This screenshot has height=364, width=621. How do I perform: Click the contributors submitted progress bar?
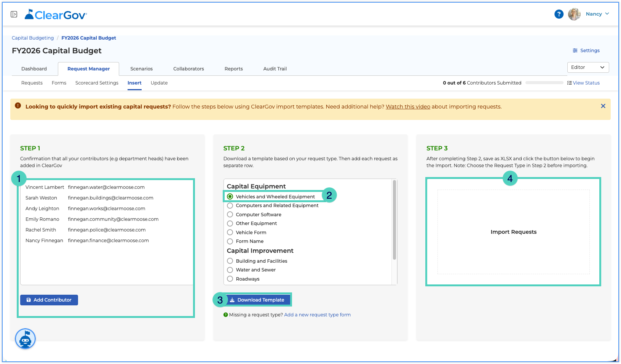(x=544, y=83)
